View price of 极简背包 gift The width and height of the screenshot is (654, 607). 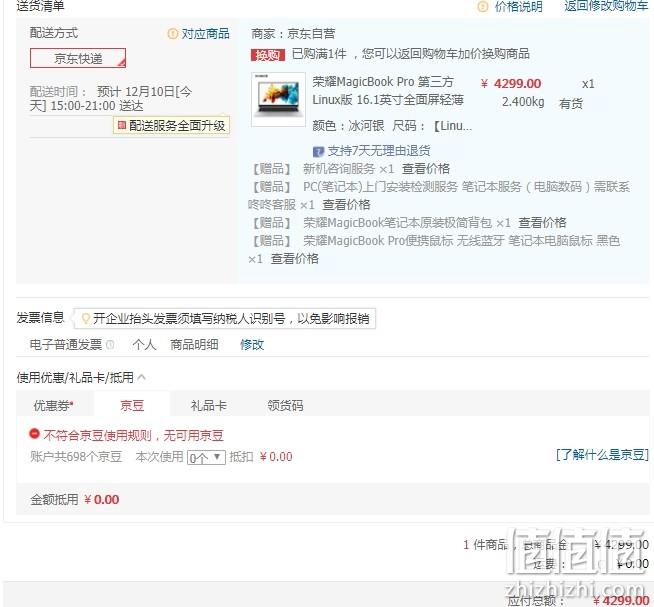point(542,222)
